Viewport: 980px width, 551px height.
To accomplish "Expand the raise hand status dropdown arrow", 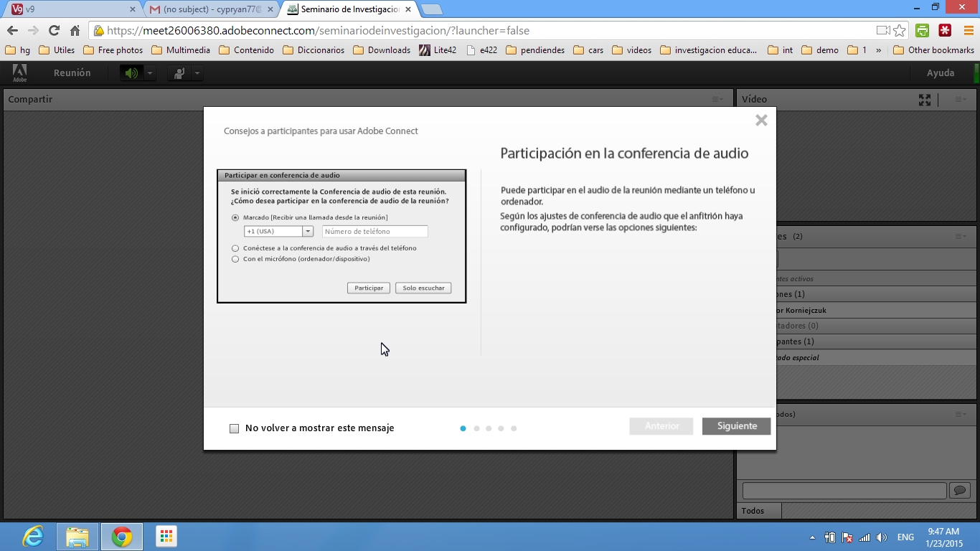I will [x=197, y=73].
